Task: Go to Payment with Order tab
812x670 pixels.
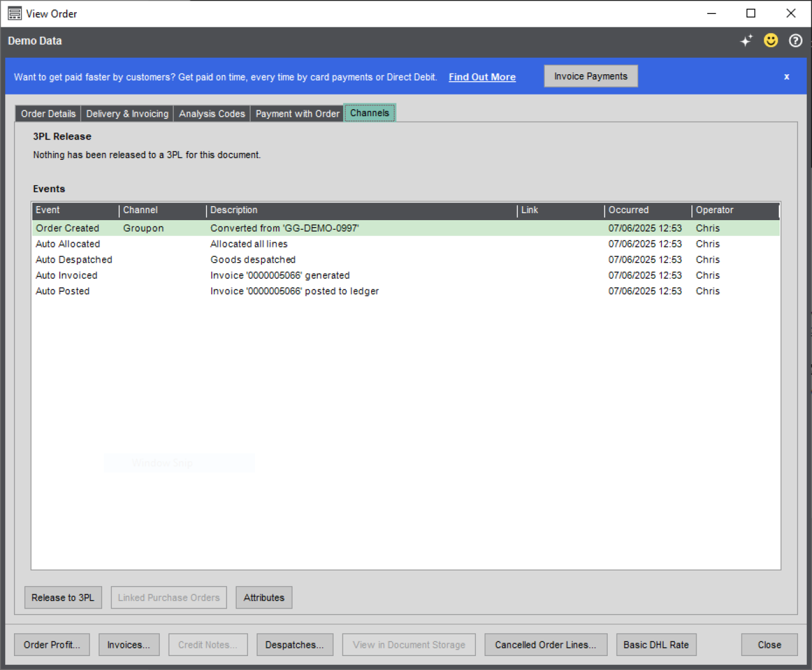Action: click(298, 114)
